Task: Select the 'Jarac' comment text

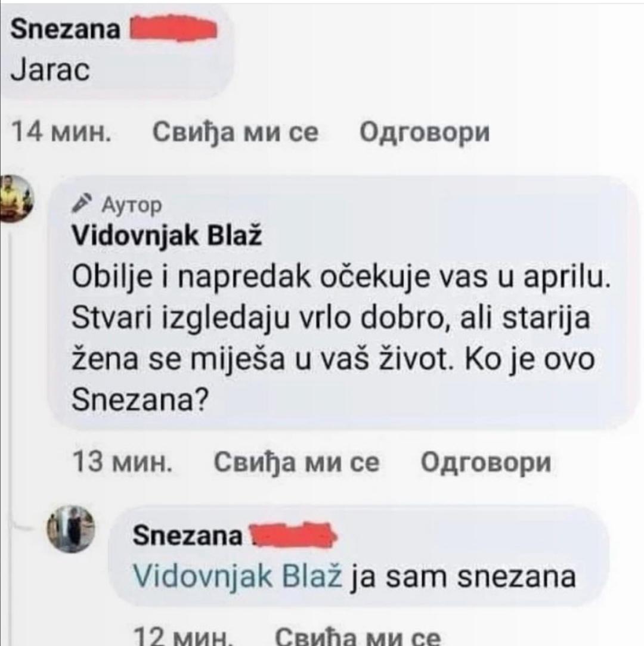Action: pyautogui.click(x=50, y=70)
